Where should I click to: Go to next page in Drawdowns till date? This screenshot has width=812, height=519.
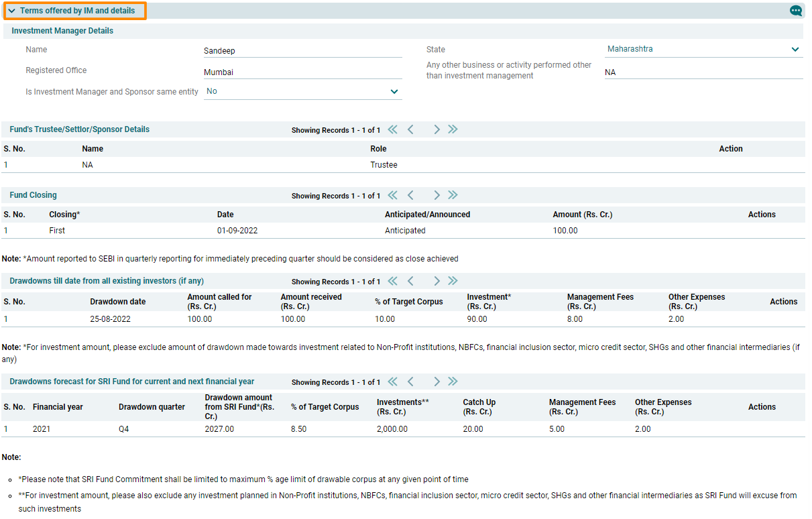coord(437,281)
